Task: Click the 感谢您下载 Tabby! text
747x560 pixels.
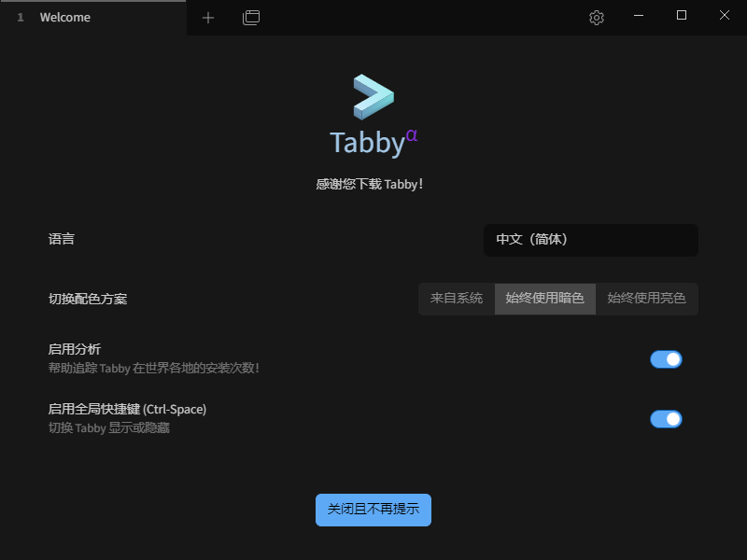Action: [x=369, y=184]
